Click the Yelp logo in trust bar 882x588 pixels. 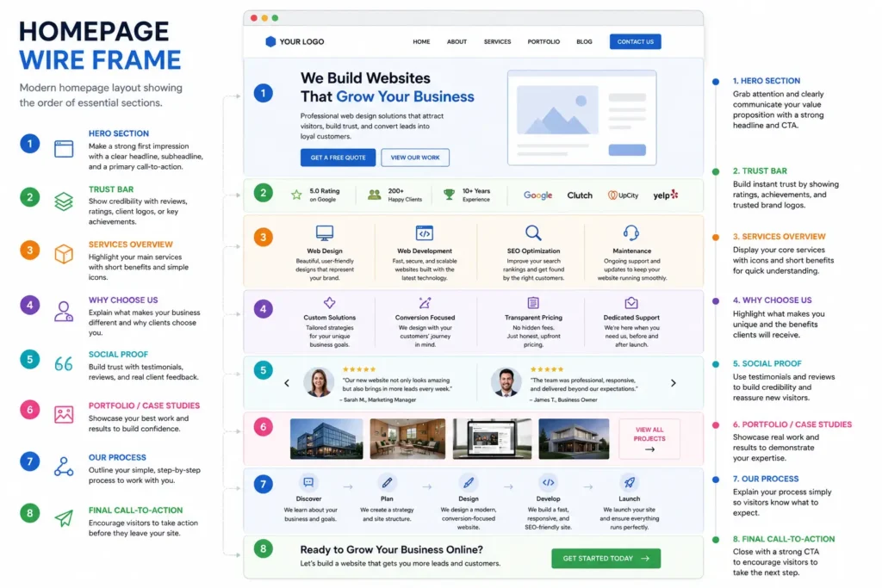point(666,195)
